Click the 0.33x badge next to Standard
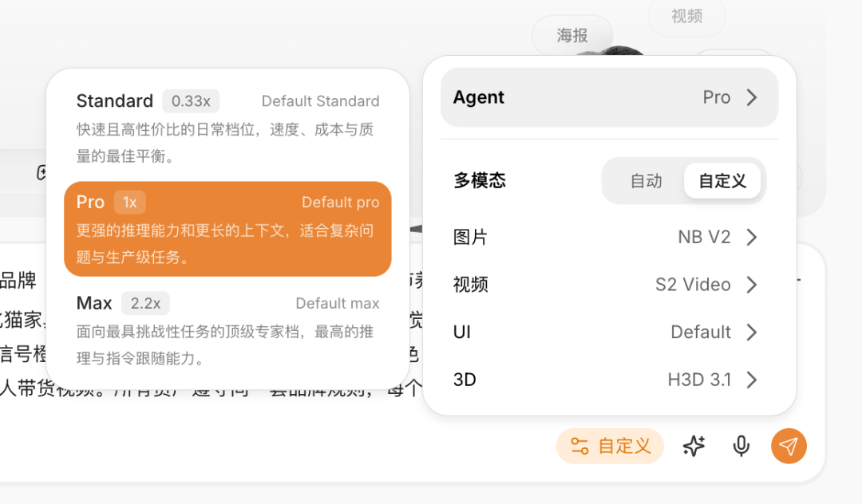This screenshot has width=862, height=504. tap(191, 101)
